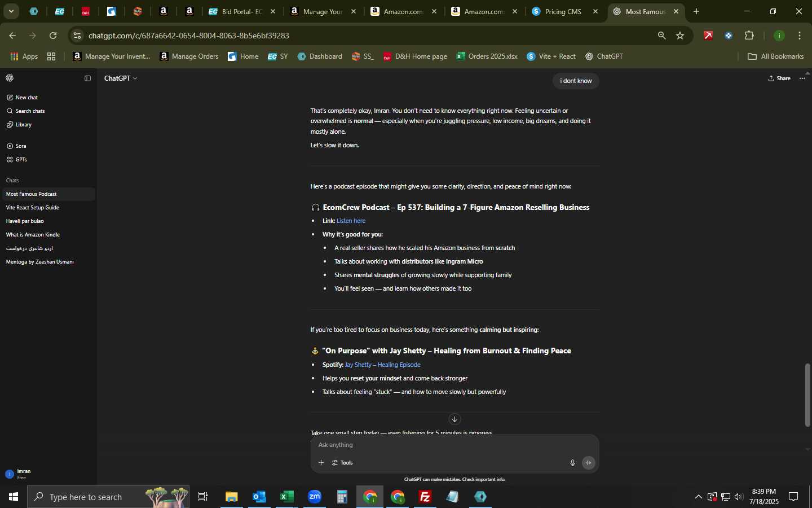Click the microphone dictate icon
This screenshot has width=812, height=508.
(572, 463)
